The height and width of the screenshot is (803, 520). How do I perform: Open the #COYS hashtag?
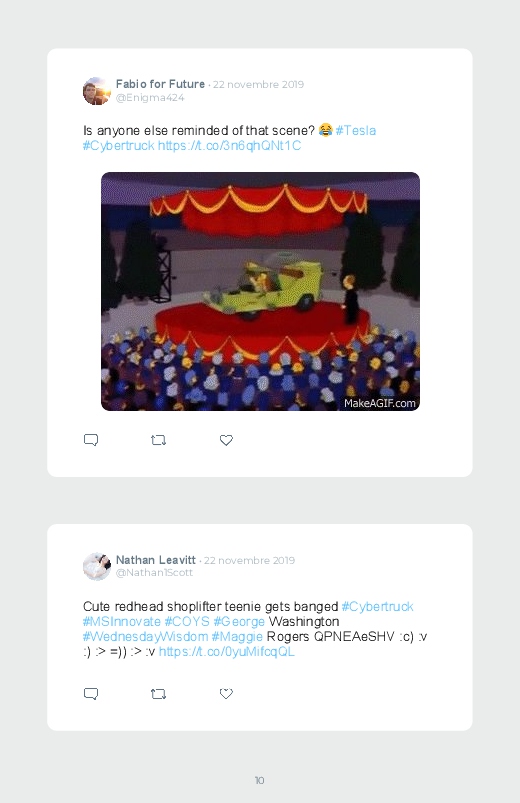[187, 622]
